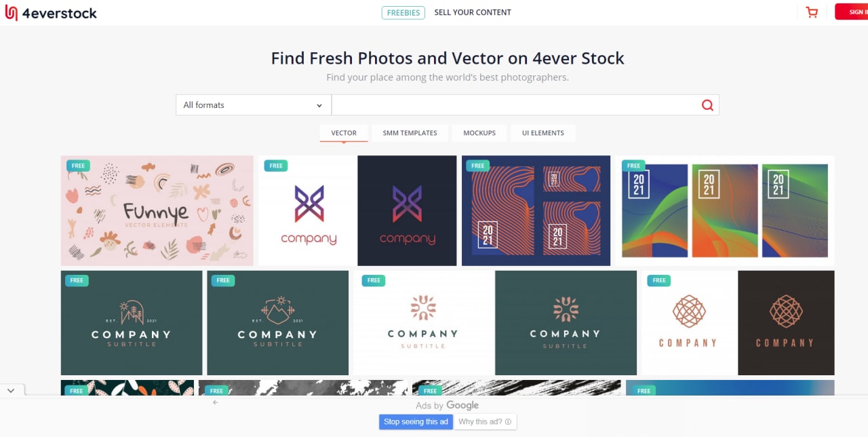Click the info icon next to Why this ad
This screenshot has width=868, height=437.
pyautogui.click(x=508, y=422)
